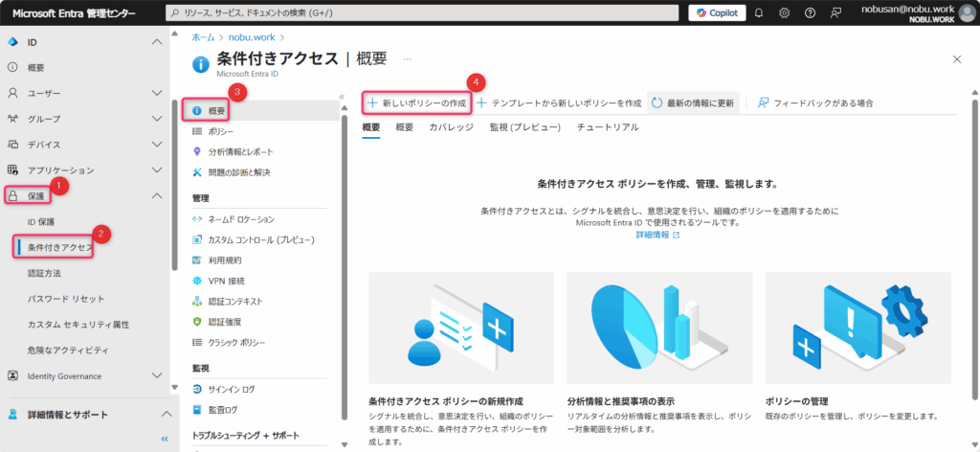The image size is (980, 452).
Task: Collapse the ID section chevron
Action: (x=158, y=42)
